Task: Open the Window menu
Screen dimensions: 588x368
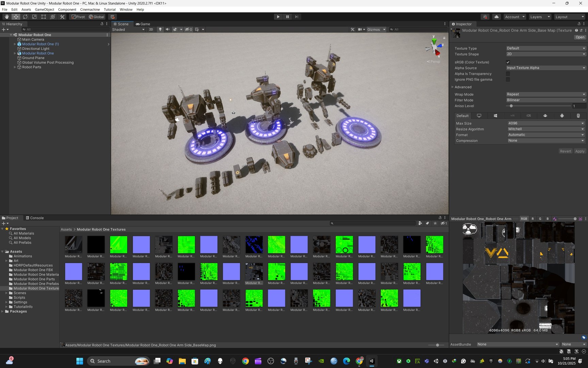Action: tap(126, 10)
